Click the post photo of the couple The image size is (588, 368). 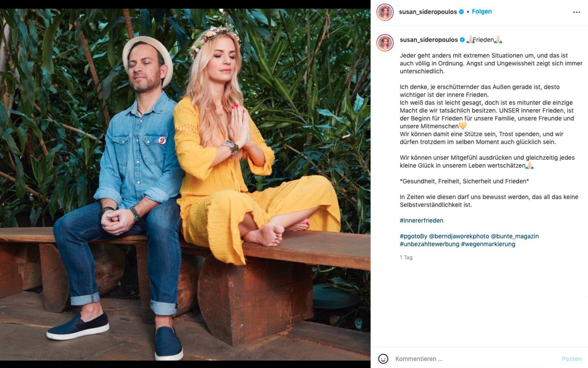tap(185, 184)
